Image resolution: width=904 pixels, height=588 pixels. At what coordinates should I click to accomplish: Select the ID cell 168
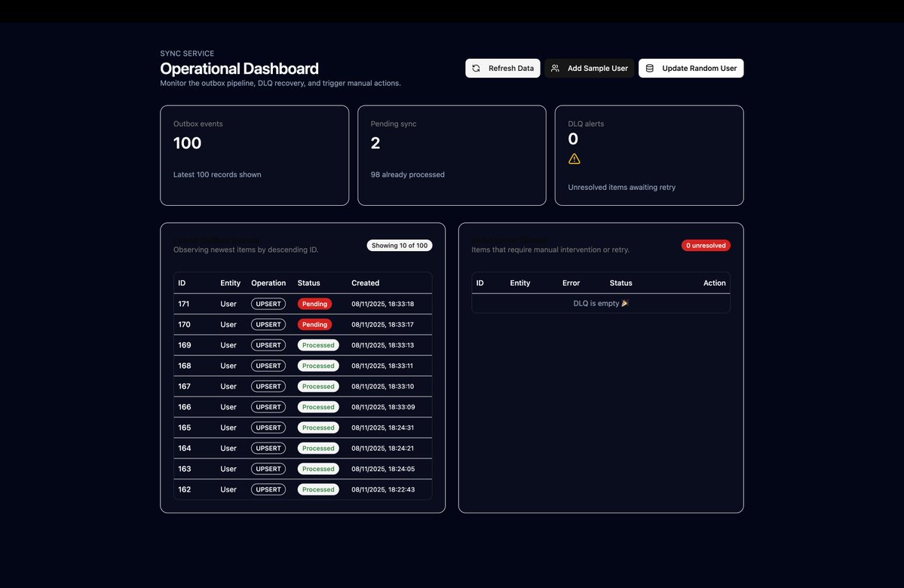tap(185, 366)
